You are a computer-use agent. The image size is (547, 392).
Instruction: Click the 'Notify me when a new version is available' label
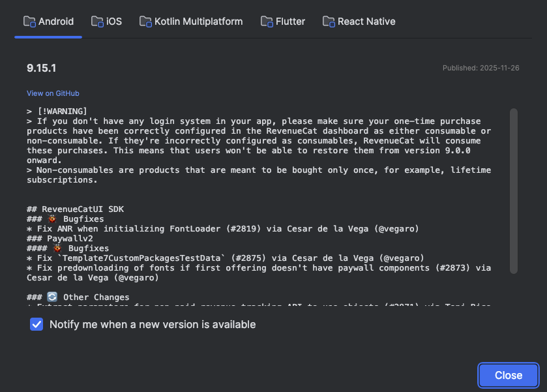(153, 324)
